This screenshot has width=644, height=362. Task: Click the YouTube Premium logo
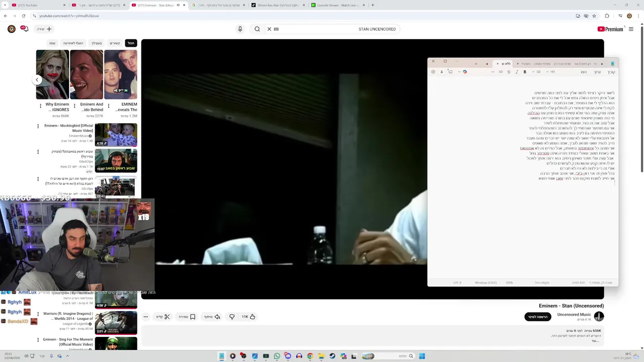pyautogui.click(x=610, y=29)
